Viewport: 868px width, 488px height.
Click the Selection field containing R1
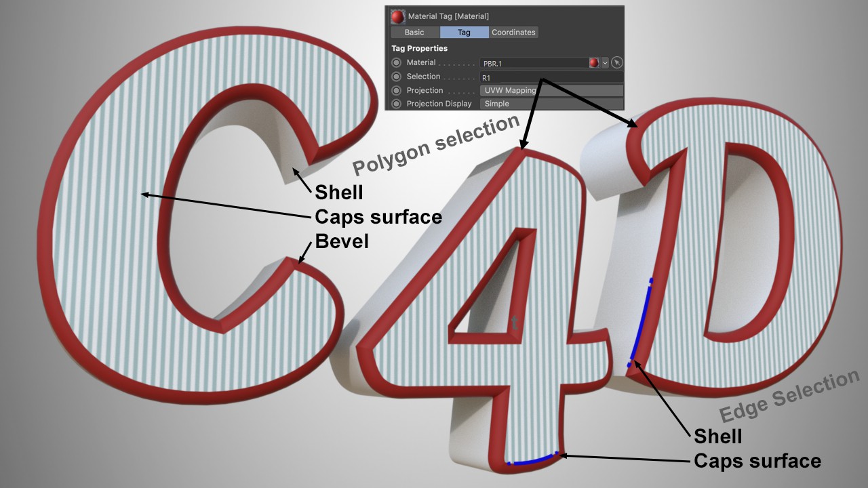[551, 77]
